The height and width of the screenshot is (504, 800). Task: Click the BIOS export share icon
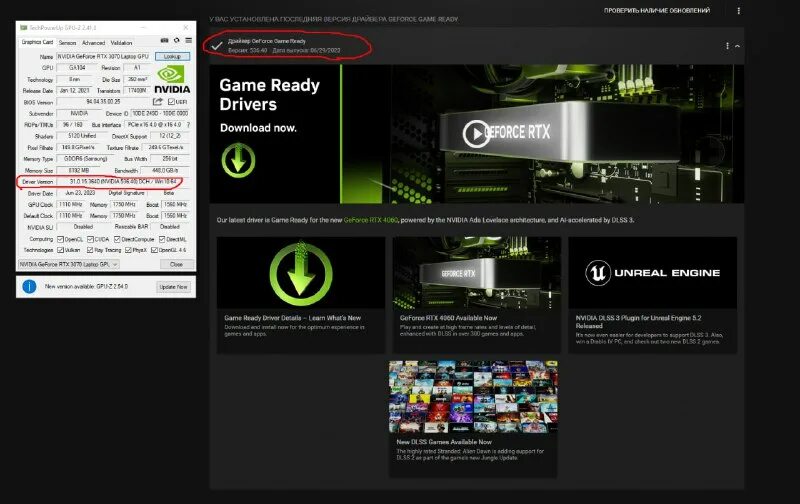(x=158, y=102)
